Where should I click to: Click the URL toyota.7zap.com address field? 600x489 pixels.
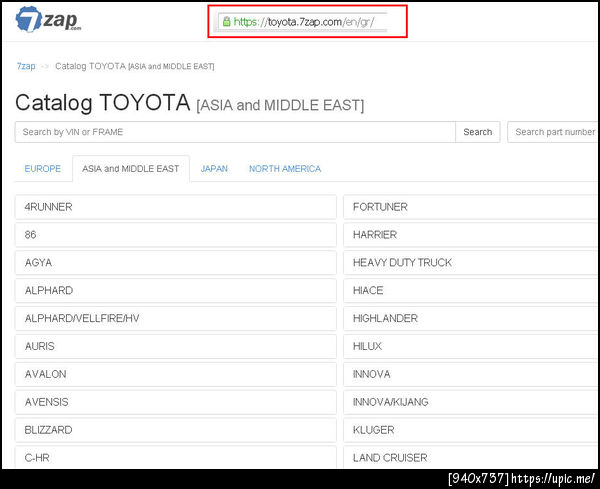303,21
